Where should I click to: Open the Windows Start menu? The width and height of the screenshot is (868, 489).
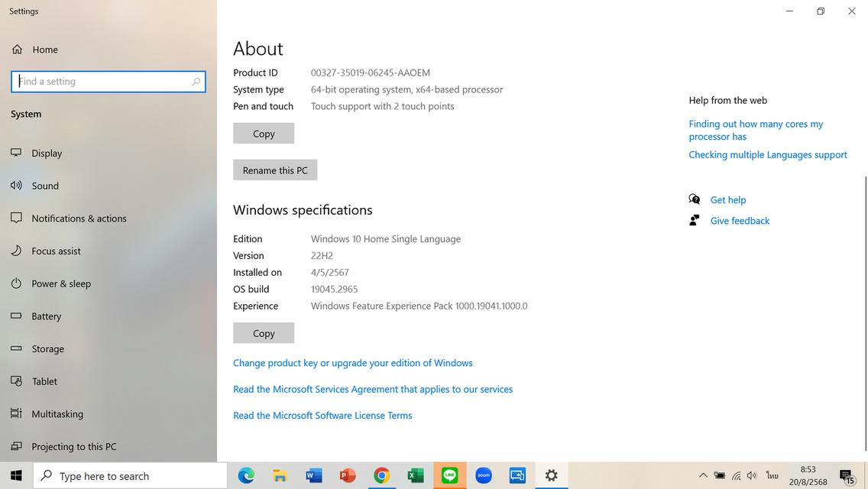[x=16, y=476]
